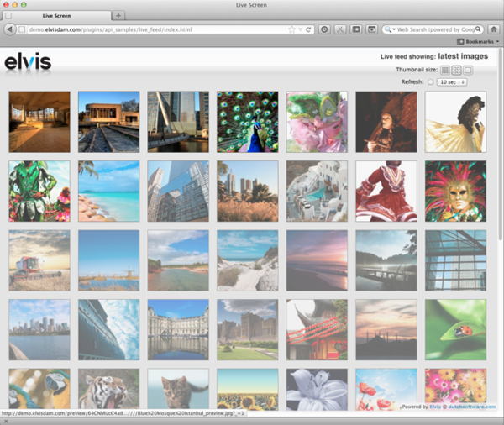Select the small thumbnail size icon
The width and height of the screenshot is (504, 425).
pos(445,70)
